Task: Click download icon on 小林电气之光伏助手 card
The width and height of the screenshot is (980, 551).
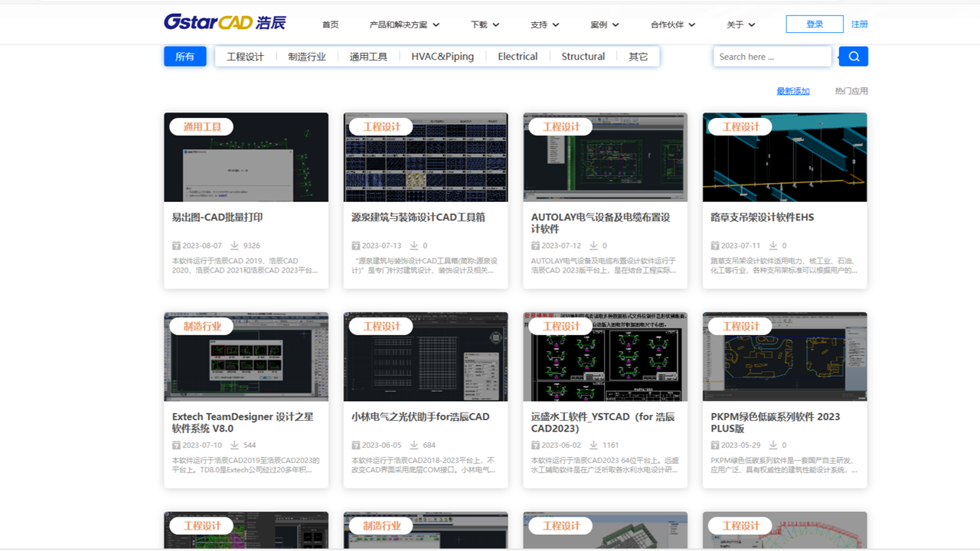Action: point(416,444)
